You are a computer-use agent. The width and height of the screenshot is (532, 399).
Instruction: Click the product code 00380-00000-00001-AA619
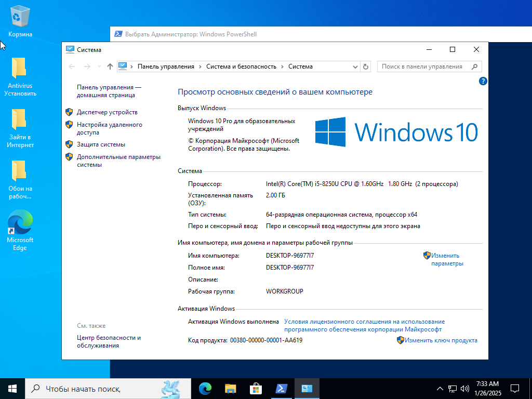[267, 340]
